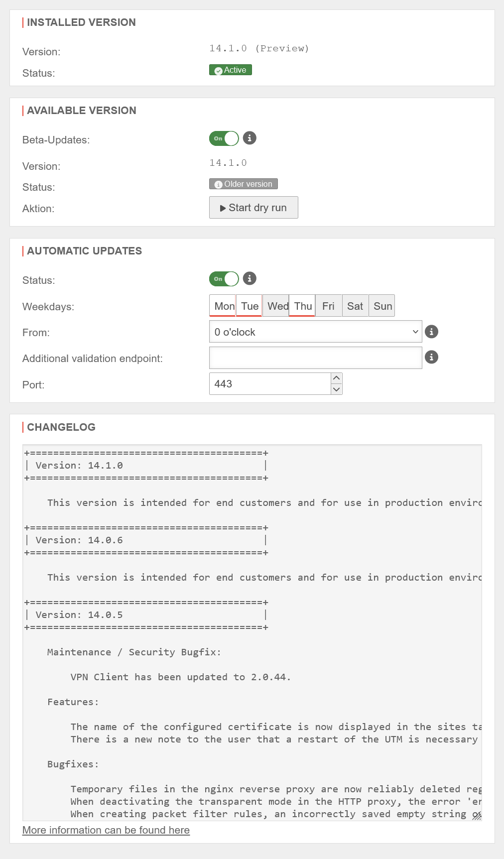Click the Older version status badge
504x859 pixels.
(x=244, y=184)
